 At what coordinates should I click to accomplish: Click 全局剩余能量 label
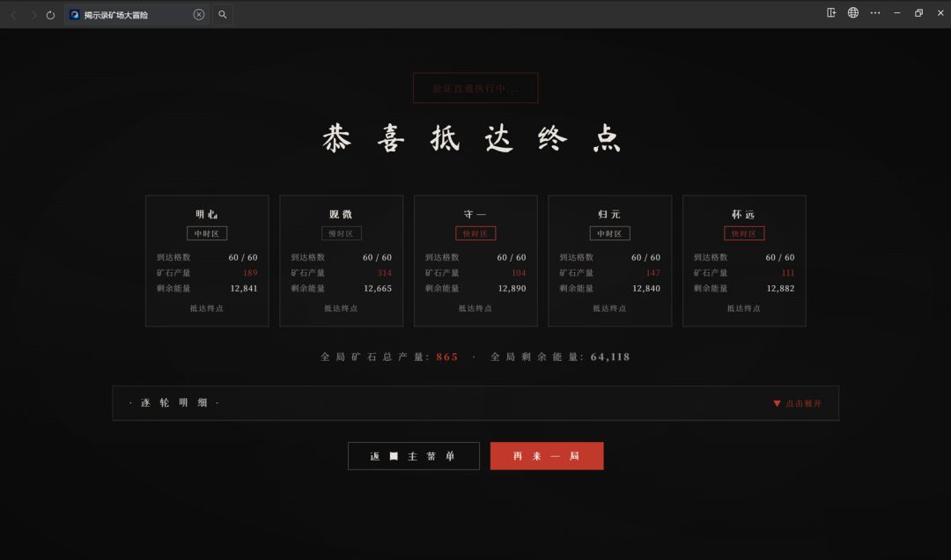point(537,357)
